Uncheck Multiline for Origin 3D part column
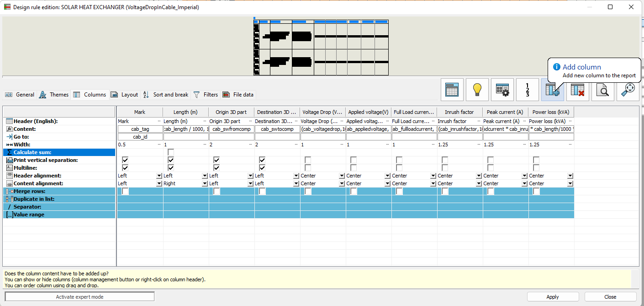 pyautogui.click(x=216, y=168)
